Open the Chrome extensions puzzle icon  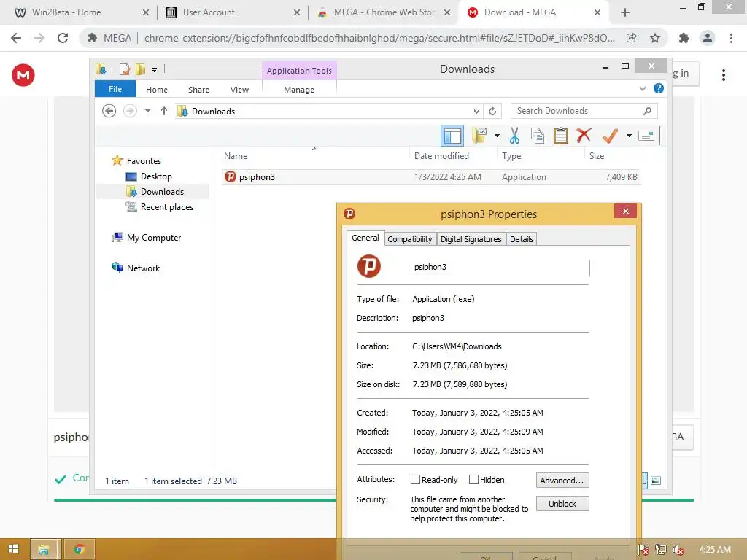(684, 38)
